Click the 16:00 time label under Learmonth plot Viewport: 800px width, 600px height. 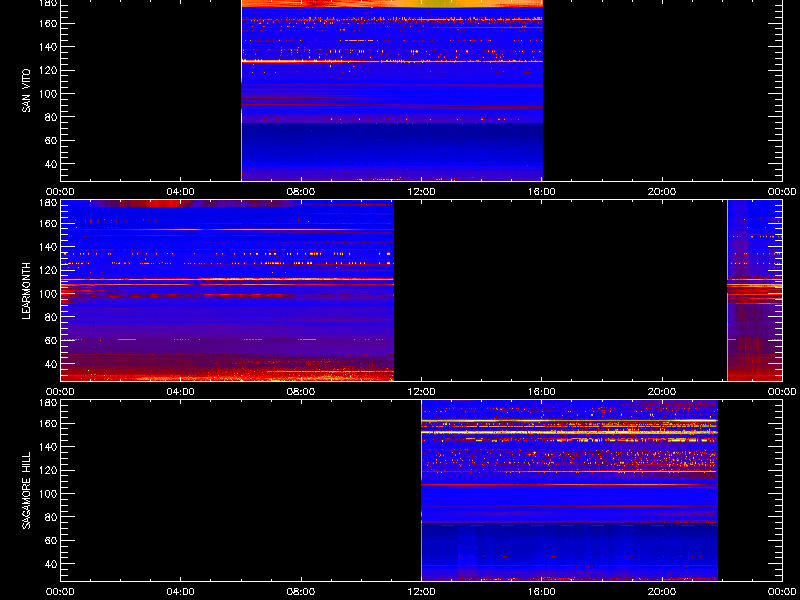(x=542, y=392)
